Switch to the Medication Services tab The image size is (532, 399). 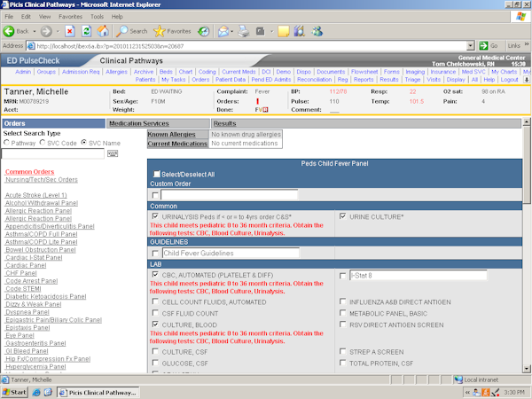pos(159,123)
